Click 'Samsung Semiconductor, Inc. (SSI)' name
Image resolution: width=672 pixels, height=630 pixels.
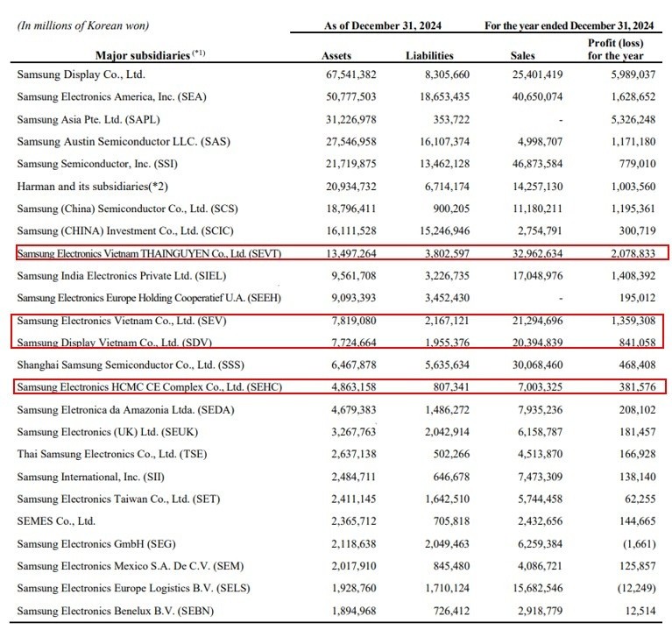click(x=97, y=164)
